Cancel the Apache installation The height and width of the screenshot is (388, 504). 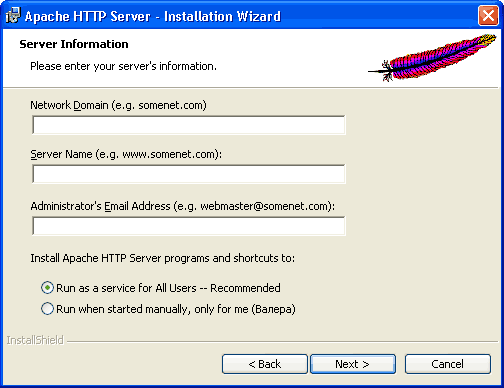448,364
